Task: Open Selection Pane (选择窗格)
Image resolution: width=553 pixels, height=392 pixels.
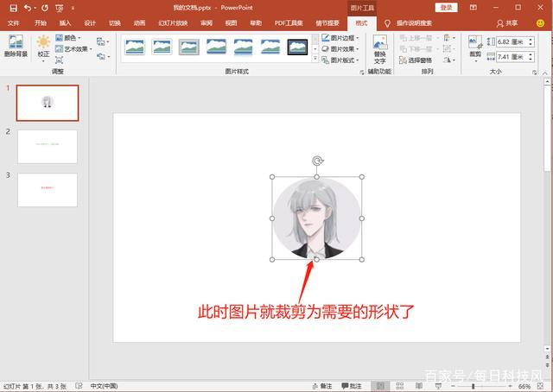Action: (416, 60)
